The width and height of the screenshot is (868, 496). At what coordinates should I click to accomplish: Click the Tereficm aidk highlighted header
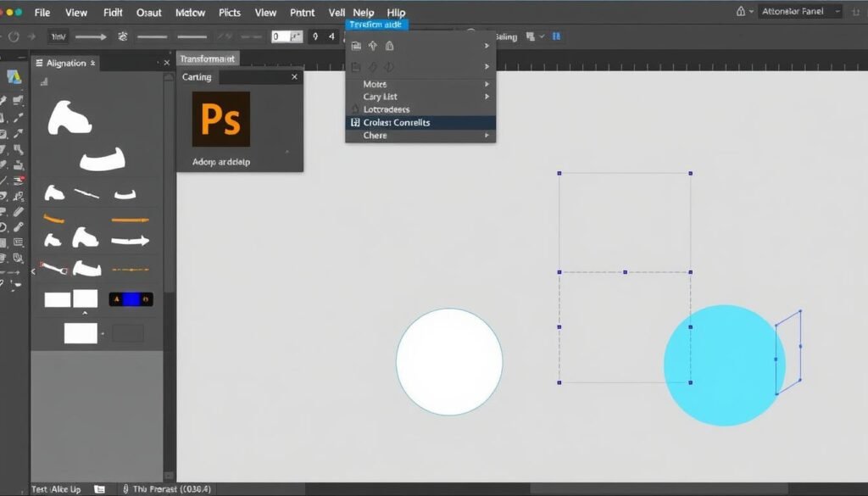(376, 25)
